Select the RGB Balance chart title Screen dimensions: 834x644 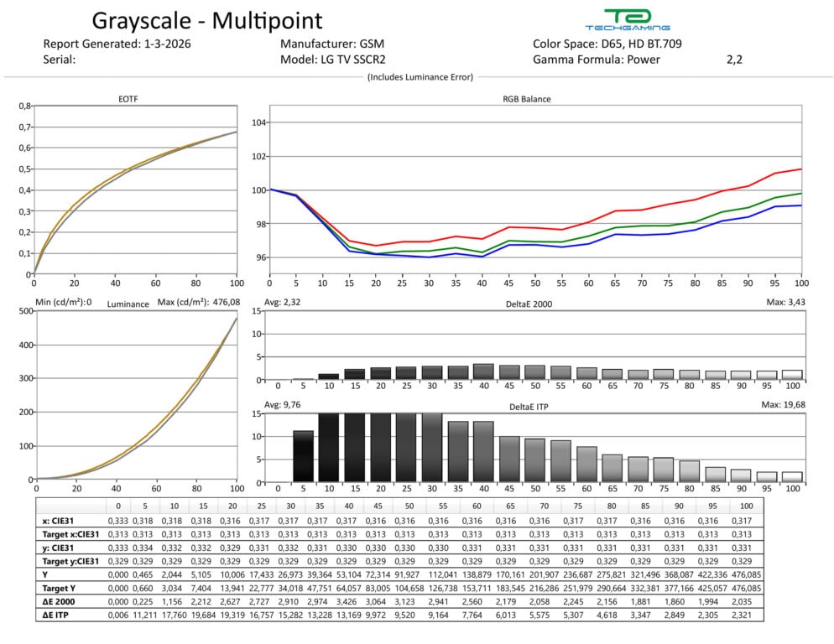tap(526, 99)
